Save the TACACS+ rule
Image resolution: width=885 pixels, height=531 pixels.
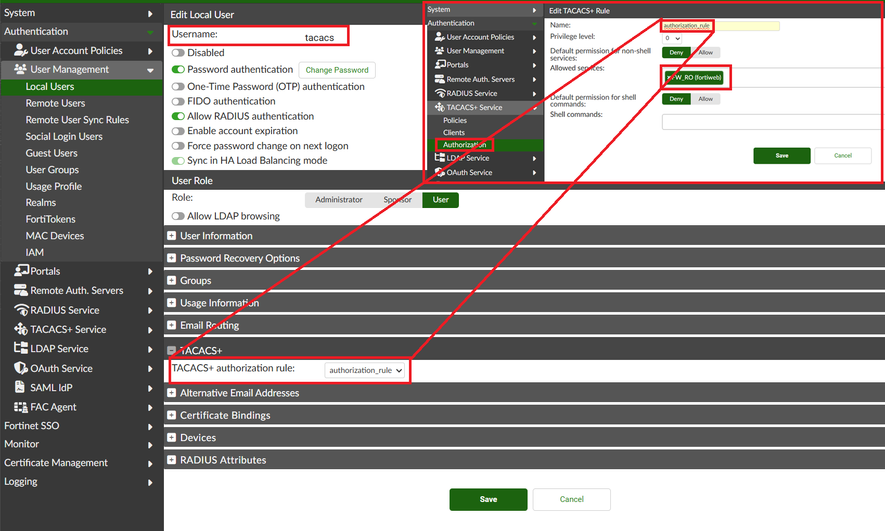point(782,156)
